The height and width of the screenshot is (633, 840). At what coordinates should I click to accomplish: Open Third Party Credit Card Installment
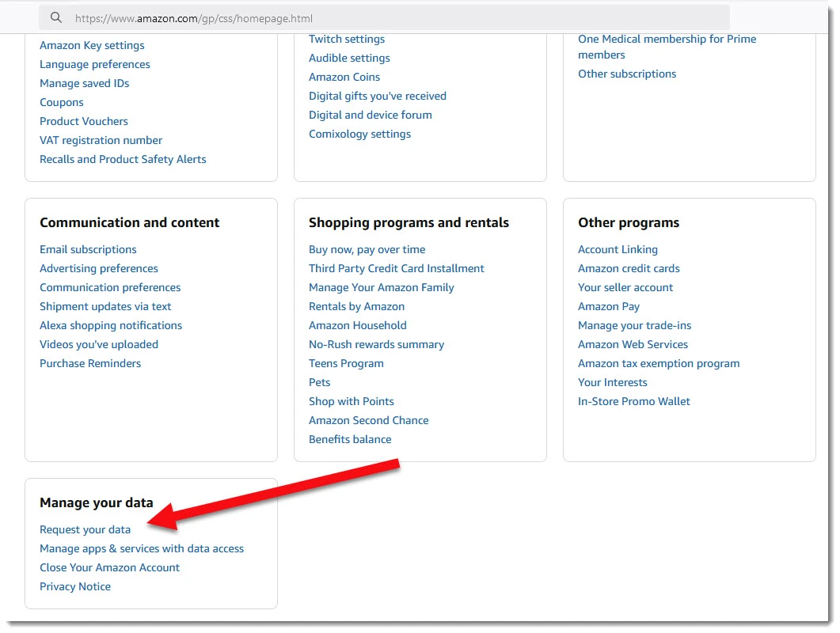[397, 269]
